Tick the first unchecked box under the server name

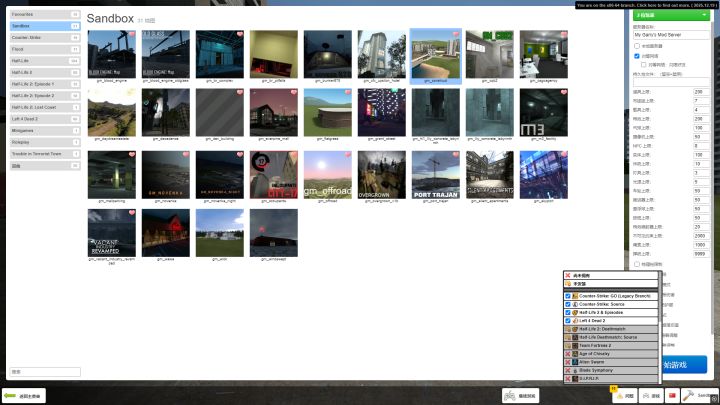pos(637,46)
